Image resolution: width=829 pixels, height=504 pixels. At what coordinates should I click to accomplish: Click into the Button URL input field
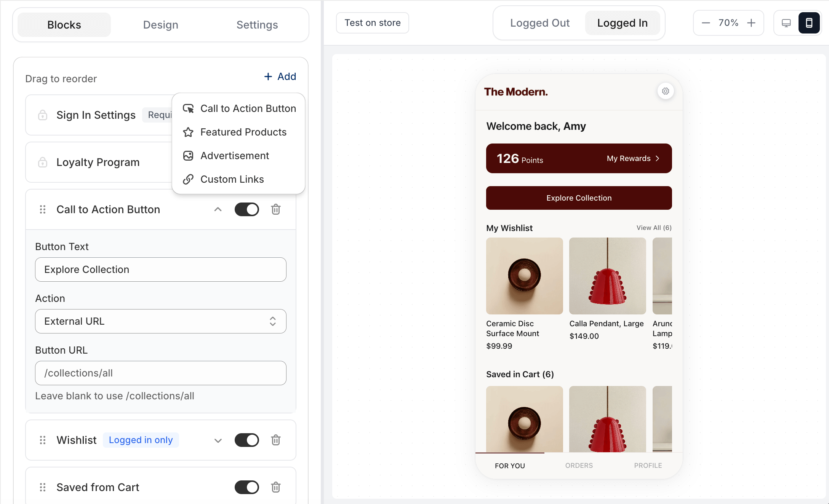pyautogui.click(x=160, y=373)
